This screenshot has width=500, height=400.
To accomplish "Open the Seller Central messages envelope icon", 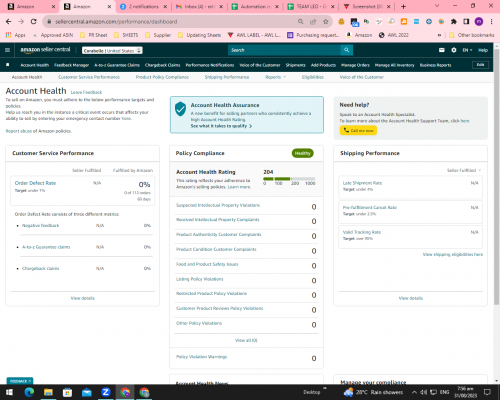I will tap(442, 50).
